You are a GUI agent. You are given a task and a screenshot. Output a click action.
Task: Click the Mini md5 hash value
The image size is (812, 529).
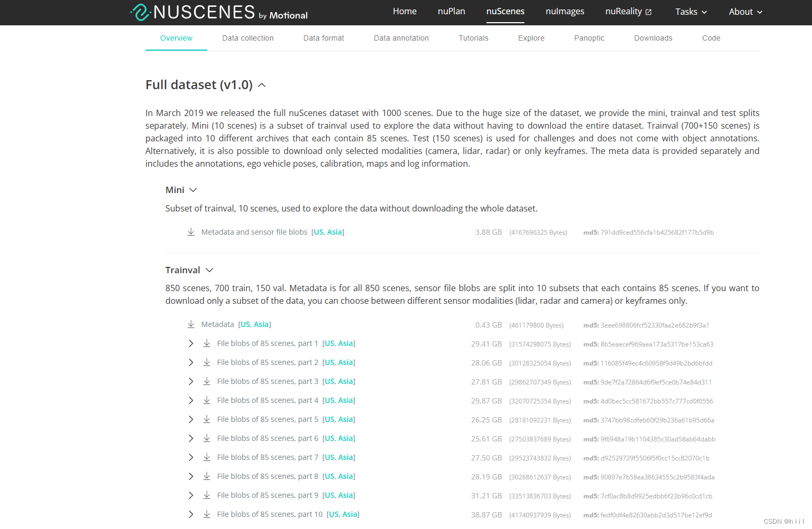pyautogui.click(x=657, y=233)
